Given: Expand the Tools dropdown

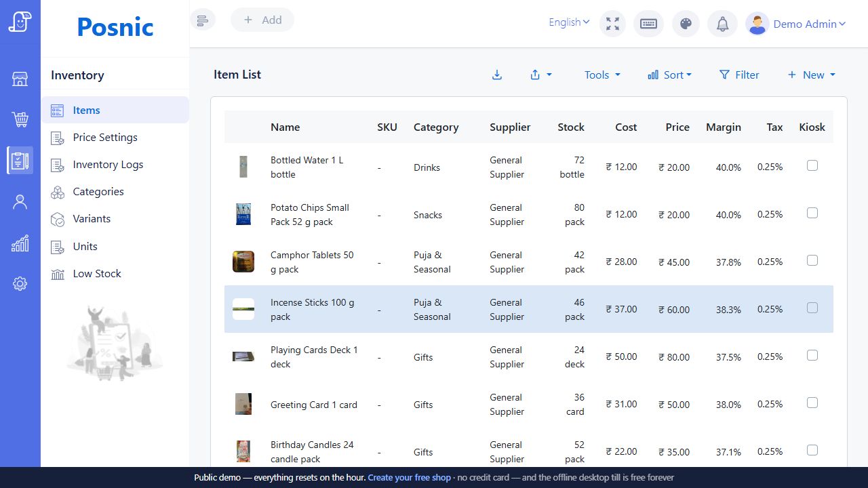Looking at the screenshot, I should (602, 75).
